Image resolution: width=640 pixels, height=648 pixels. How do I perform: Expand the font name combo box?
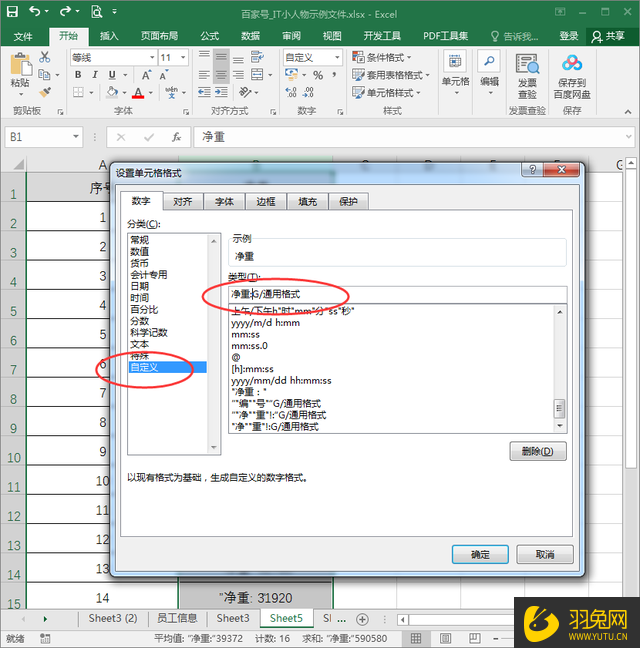pos(152,57)
